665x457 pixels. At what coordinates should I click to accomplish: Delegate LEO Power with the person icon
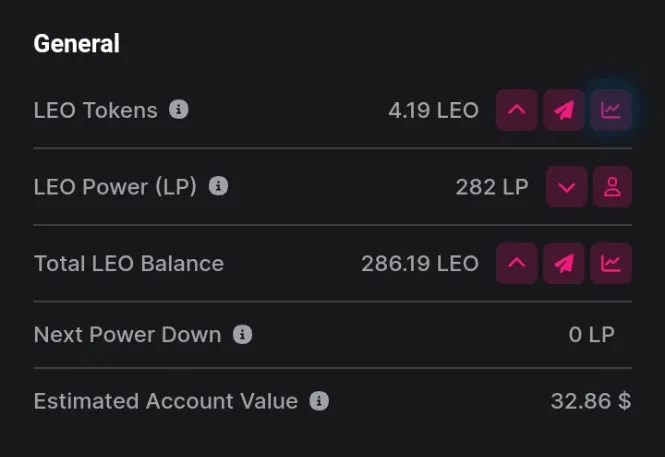612,187
